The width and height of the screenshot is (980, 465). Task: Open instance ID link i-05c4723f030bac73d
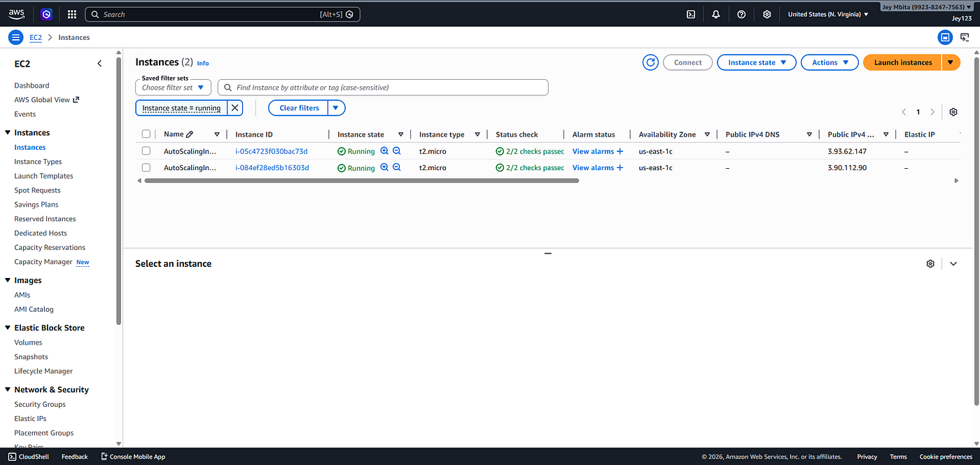point(272,151)
